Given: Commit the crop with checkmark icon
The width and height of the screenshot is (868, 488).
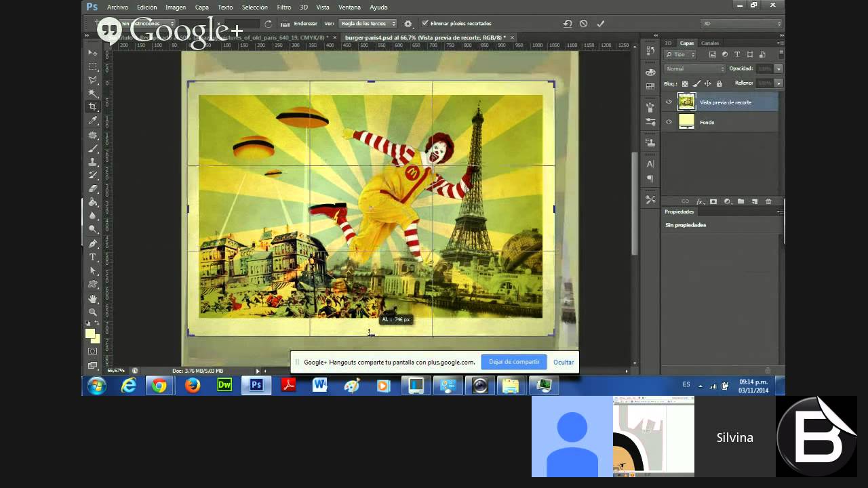Looking at the screenshot, I should click(x=600, y=23).
